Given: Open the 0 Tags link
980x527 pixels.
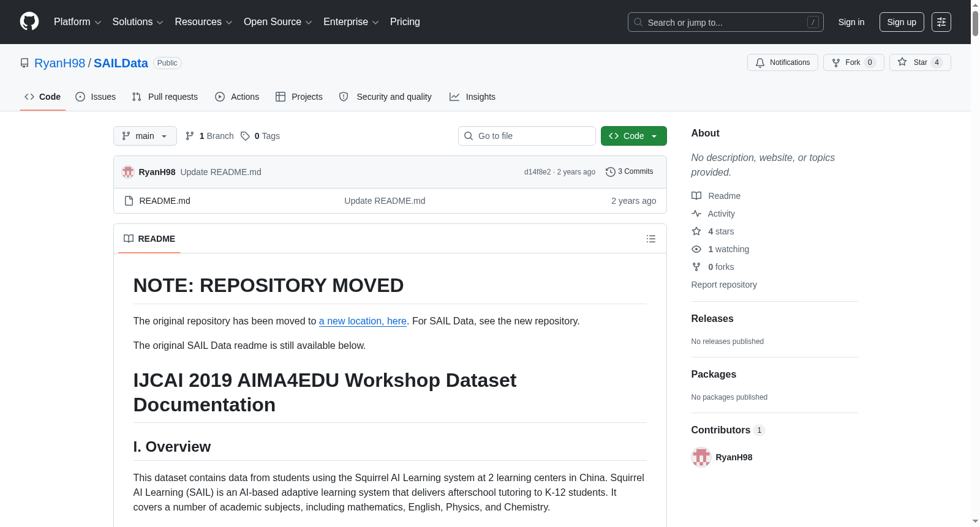Looking at the screenshot, I should 260,136.
